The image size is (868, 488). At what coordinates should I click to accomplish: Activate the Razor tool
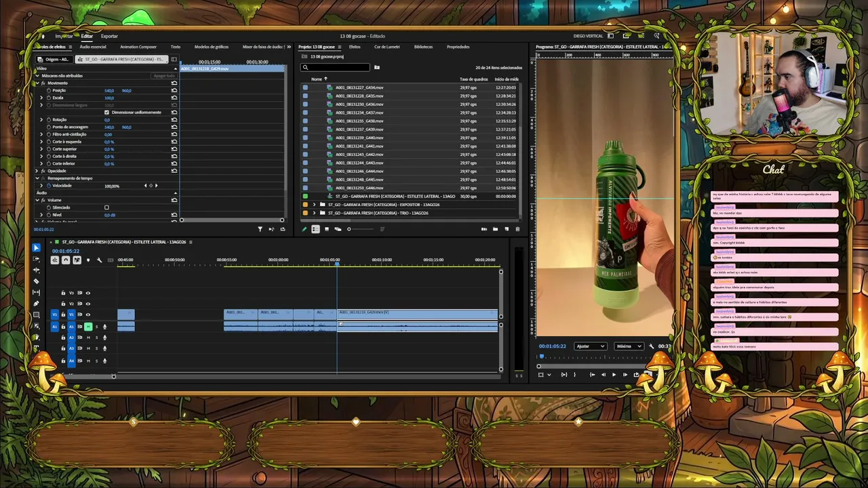click(36, 281)
